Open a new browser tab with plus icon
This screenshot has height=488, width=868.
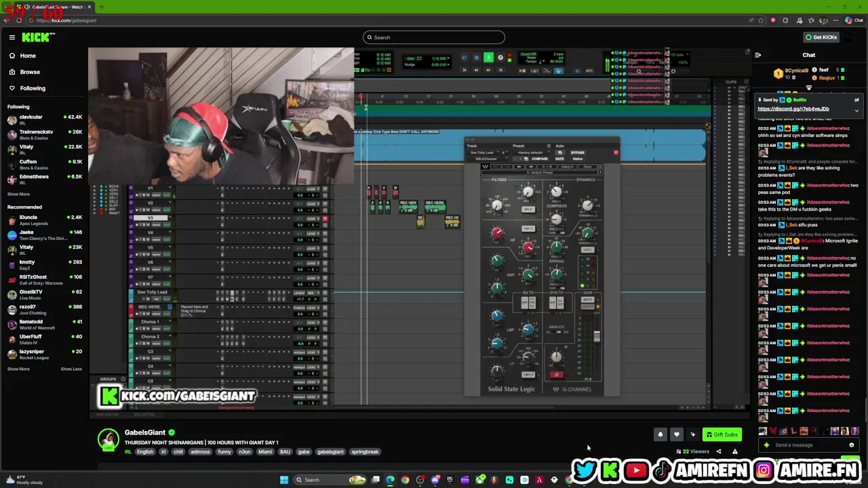pyautogui.click(x=101, y=7)
